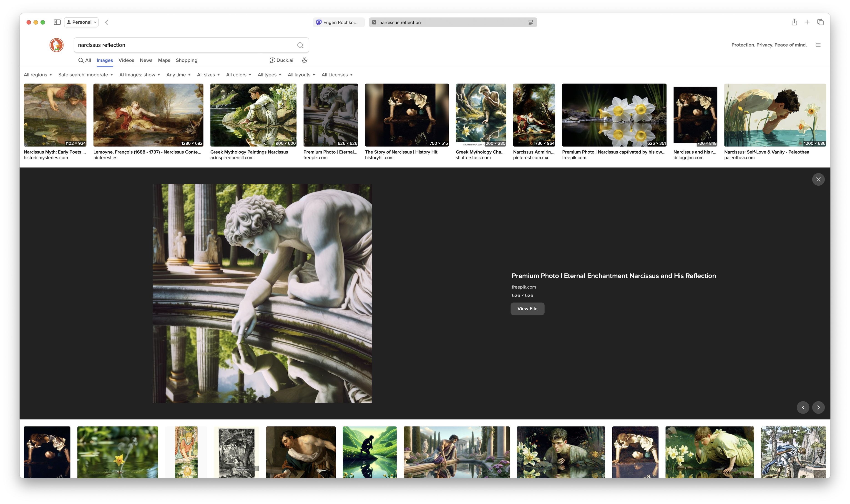Toggle the browser sidebar icon
The image size is (850, 504).
[x=57, y=22]
